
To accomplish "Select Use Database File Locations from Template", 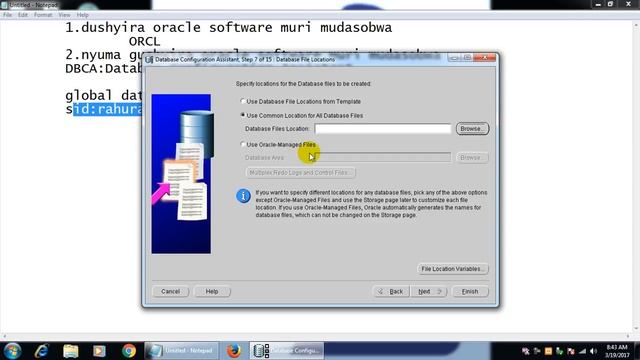I will coord(243,101).
